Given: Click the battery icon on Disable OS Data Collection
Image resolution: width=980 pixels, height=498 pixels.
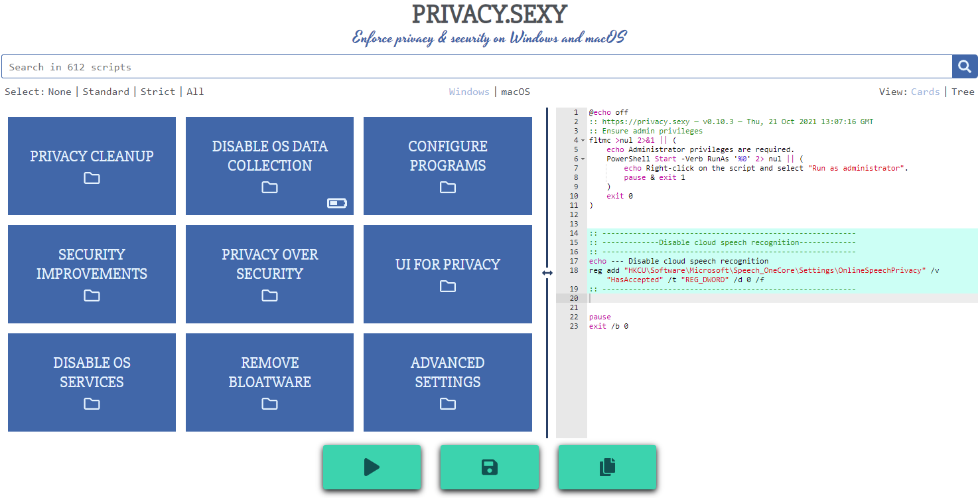Looking at the screenshot, I should 337,203.
